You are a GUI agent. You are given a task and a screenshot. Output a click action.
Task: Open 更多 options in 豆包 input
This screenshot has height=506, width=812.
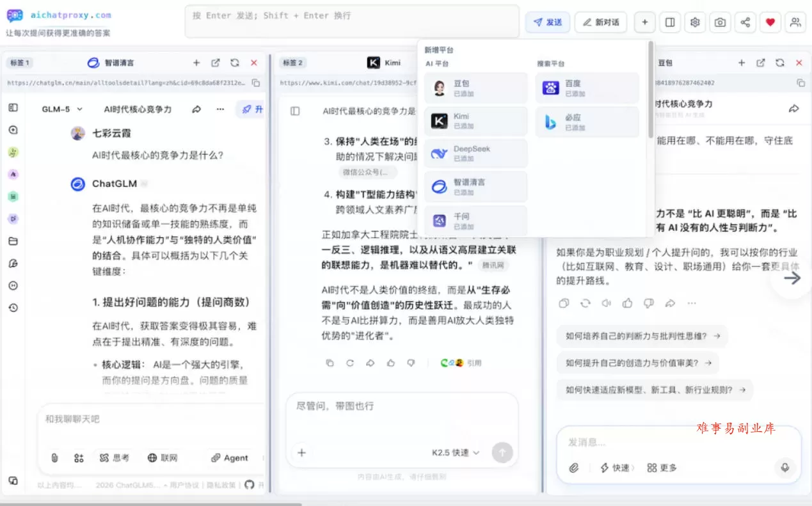662,468
